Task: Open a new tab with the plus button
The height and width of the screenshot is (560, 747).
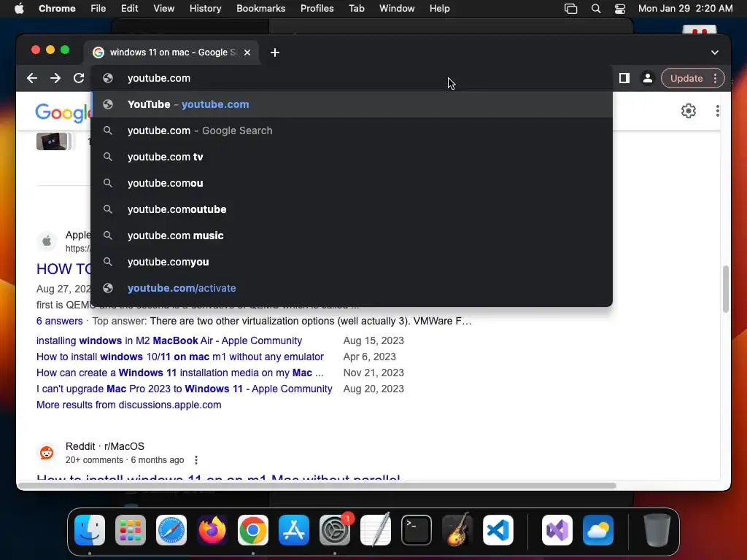Action: coord(275,52)
